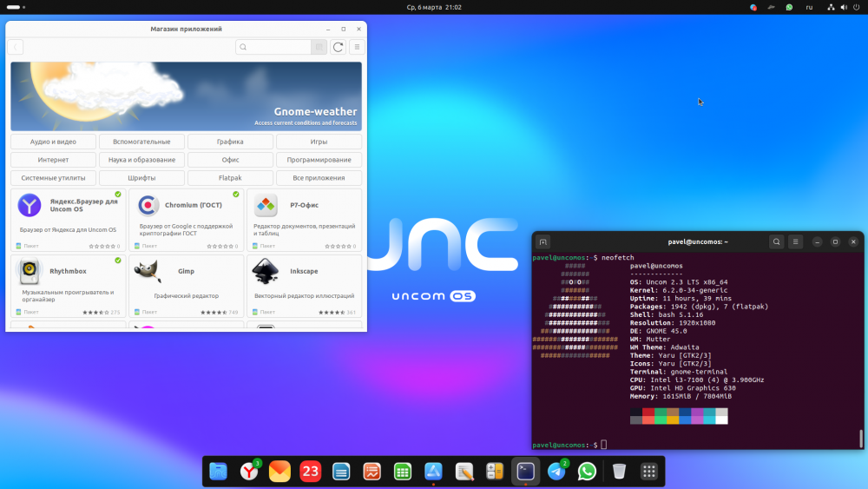Open the Gnome-weather featured banner
This screenshot has width=868, height=489.
point(186,96)
